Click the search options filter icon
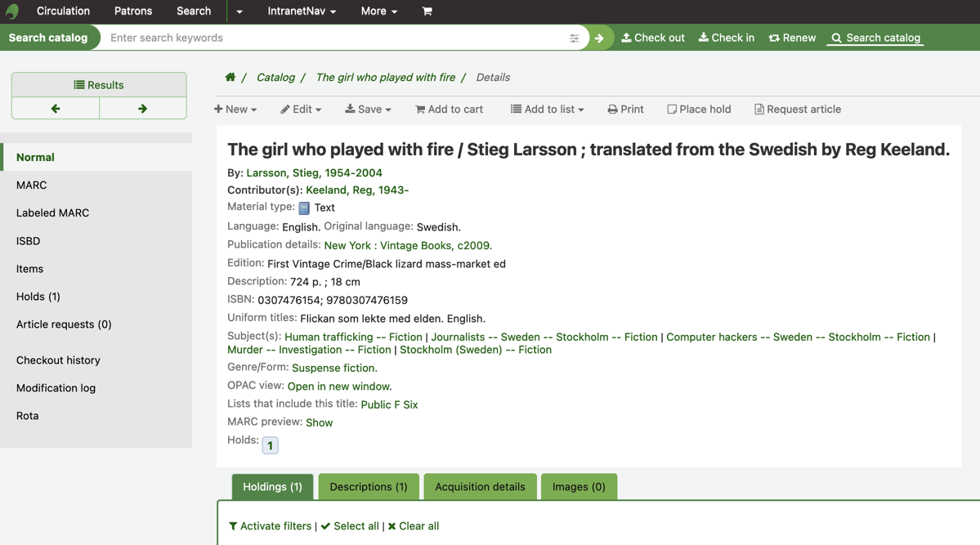 pos(574,38)
